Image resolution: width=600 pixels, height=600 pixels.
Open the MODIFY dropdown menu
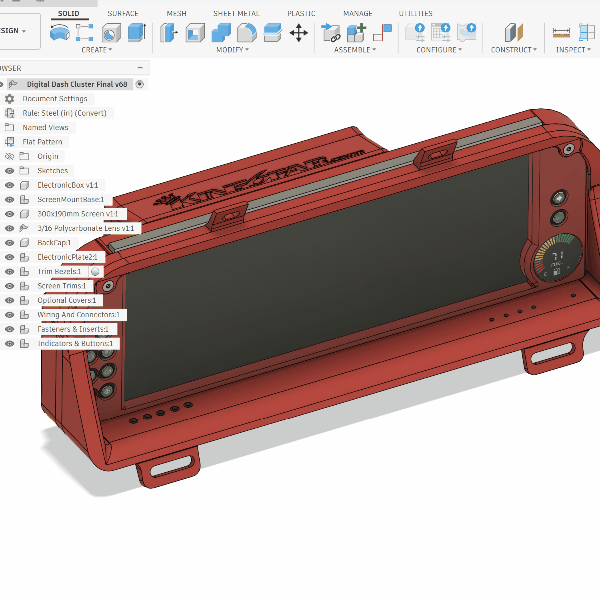click(x=233, y=50)
